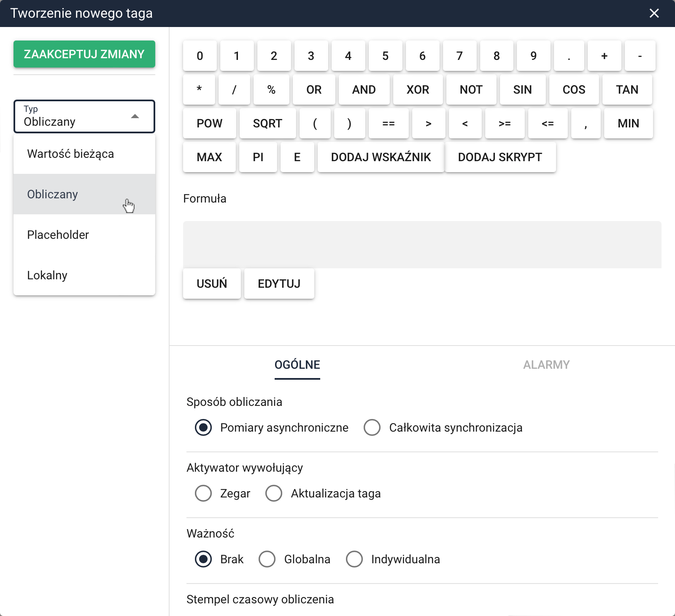Add the multiplication asterisk operator

tap(199, 89)
